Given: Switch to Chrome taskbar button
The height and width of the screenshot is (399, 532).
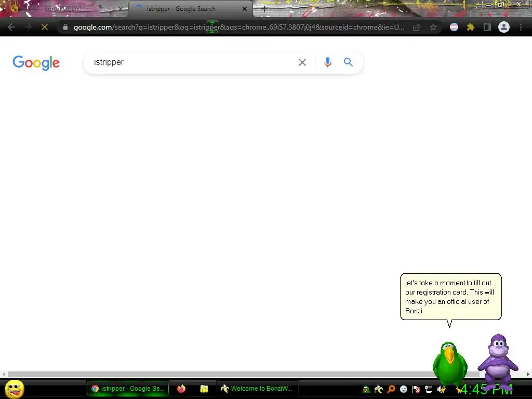Looking at the screenshot, I should pos(128,389).
